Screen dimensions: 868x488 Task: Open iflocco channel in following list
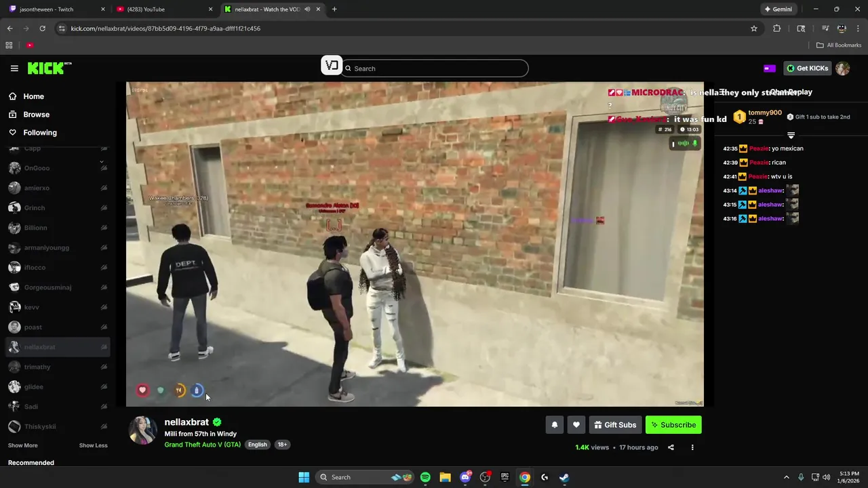58,268
